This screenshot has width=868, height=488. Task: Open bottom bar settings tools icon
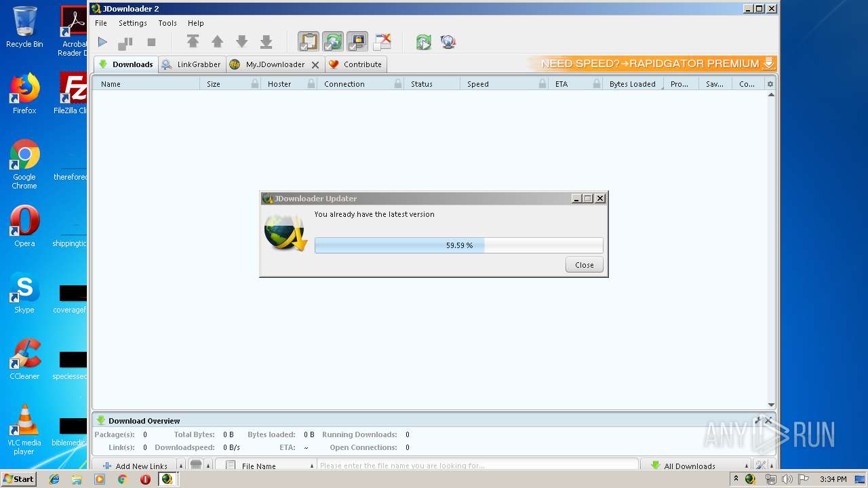[x=761, y=466]
